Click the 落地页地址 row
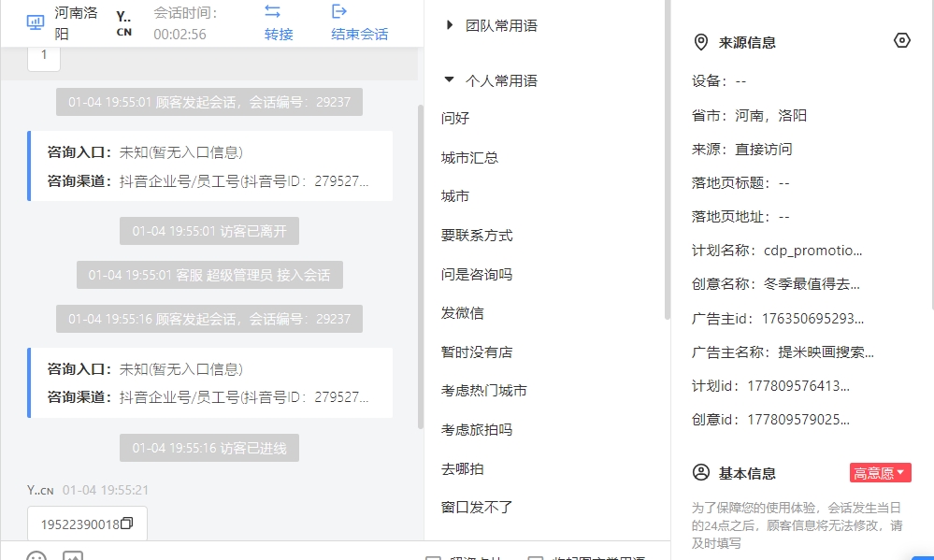This screenshot has height=560, width=934. [x=740, y=217]
